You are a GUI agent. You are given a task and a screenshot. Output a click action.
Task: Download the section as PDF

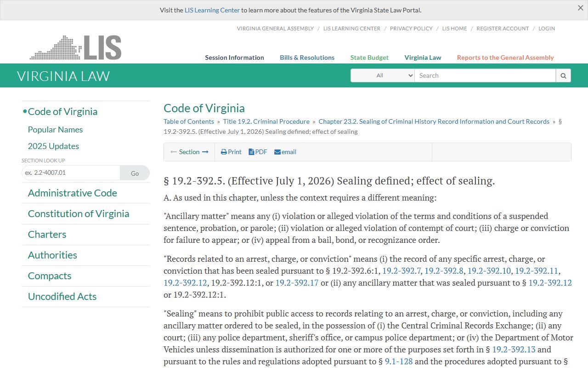[258, 152]
